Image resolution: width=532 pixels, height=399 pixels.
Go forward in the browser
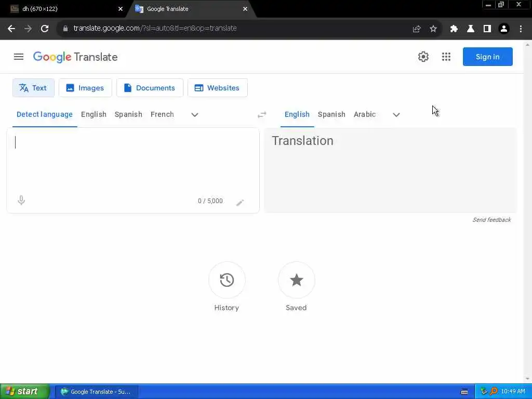click(28, 29)
